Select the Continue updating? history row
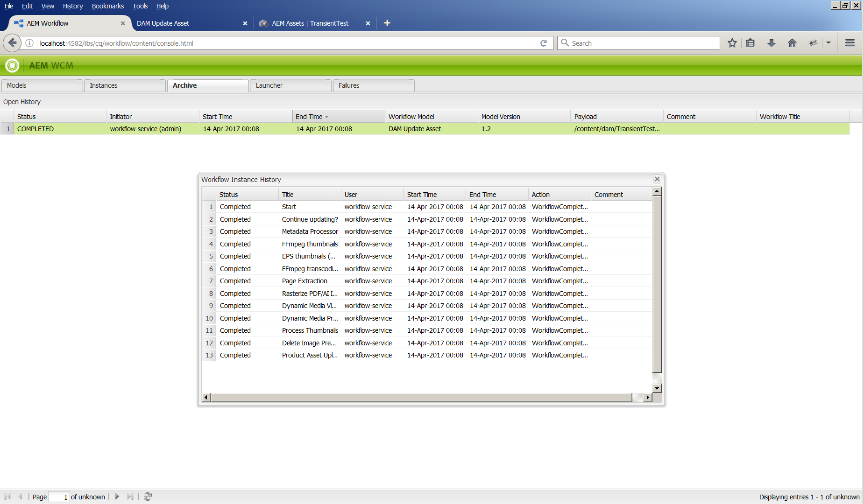 [427, 219]
